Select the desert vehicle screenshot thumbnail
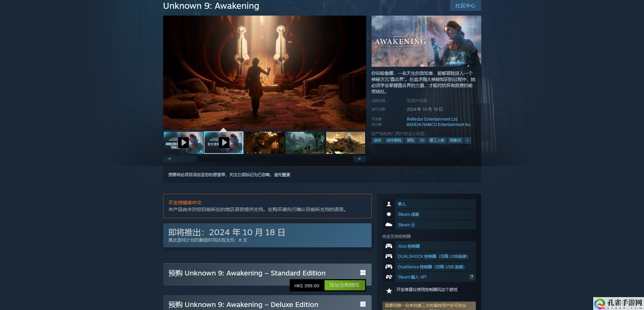644x310 pixels. [346, 143]
